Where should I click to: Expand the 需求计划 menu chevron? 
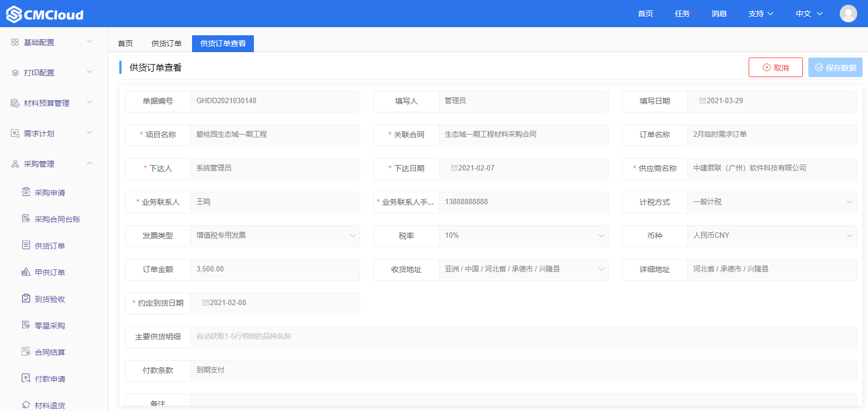(90, 132)
